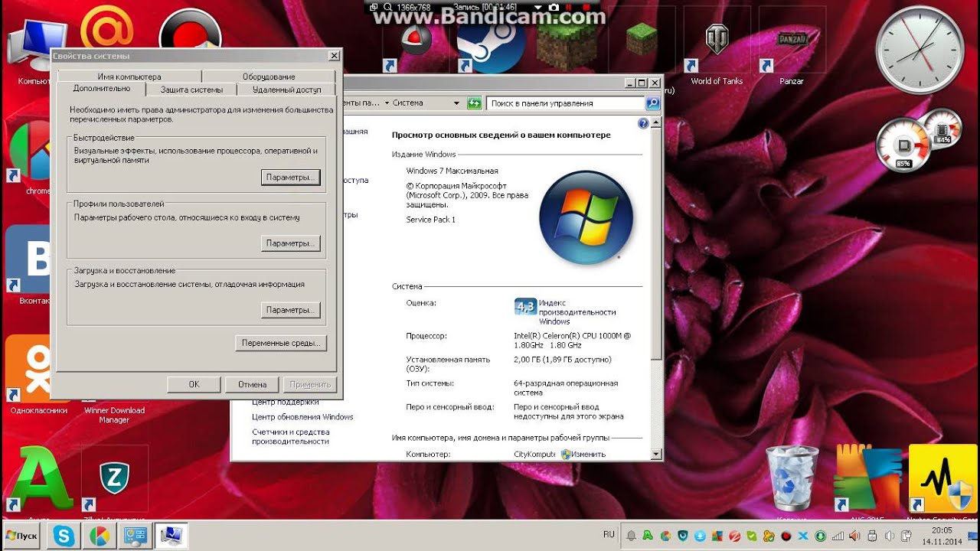
Task: Click Индекс производительности Windows link
Action: pyautogui.click(x=577, y=312)
